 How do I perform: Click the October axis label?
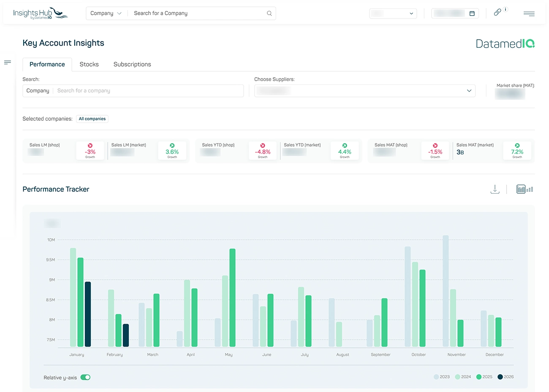419,355
